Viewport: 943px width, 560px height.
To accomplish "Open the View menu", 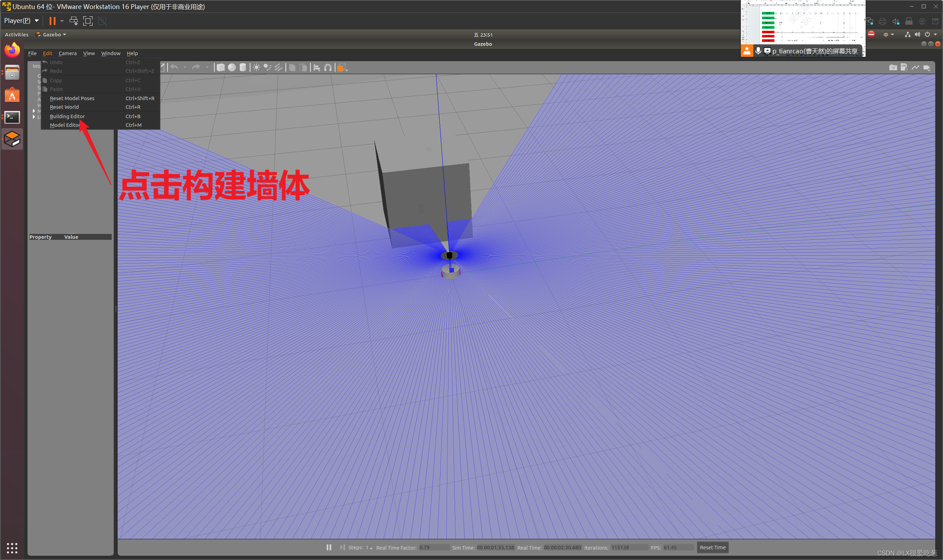I will pyautogui.click(x=89, y=53).
